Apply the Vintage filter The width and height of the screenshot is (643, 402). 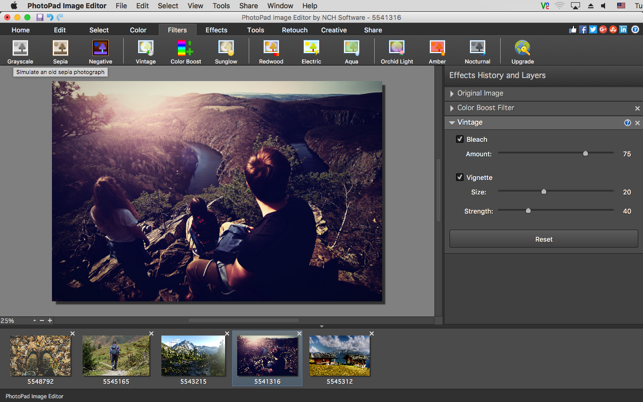pyautogui.click(x=146, y=52)
